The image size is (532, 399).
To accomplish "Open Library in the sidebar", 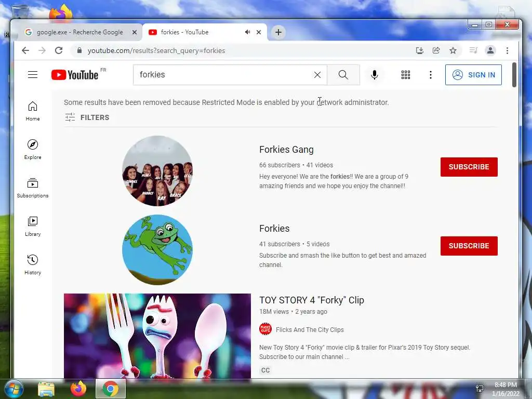I will tap(33, 227).
